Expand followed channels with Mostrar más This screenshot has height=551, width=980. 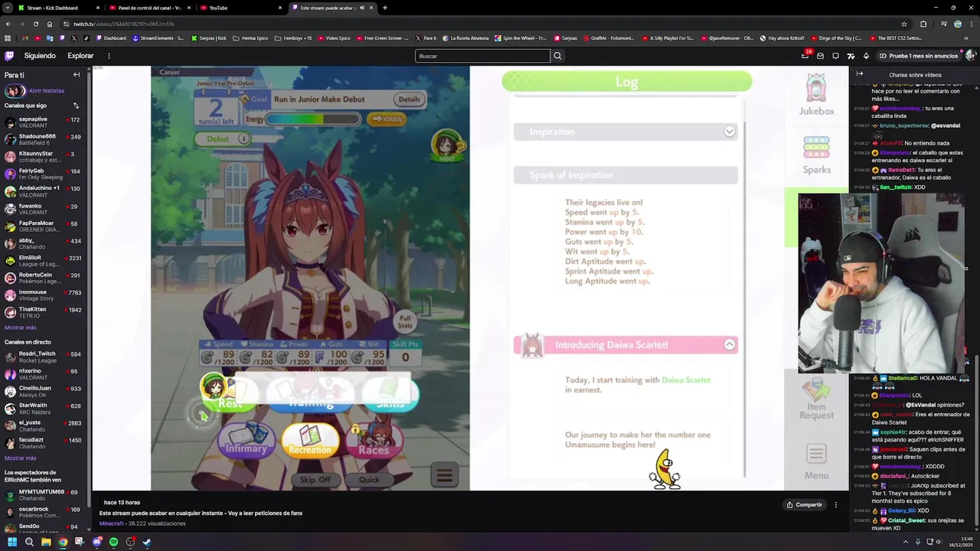point(20,328)
